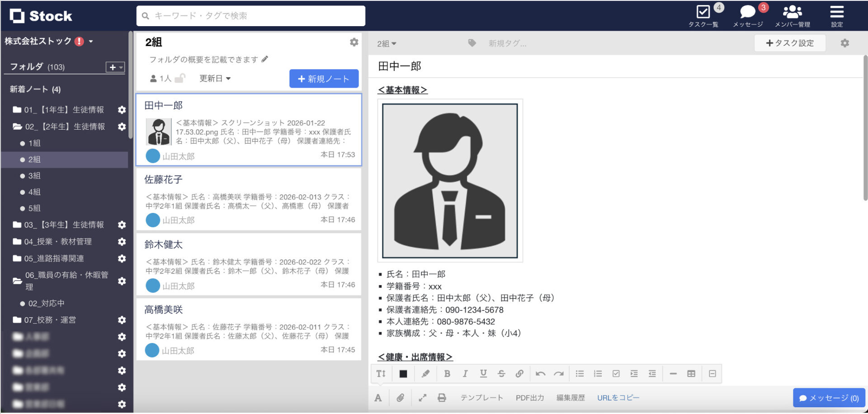Open the 2組 folder dropdown above the note

point(387,43)
